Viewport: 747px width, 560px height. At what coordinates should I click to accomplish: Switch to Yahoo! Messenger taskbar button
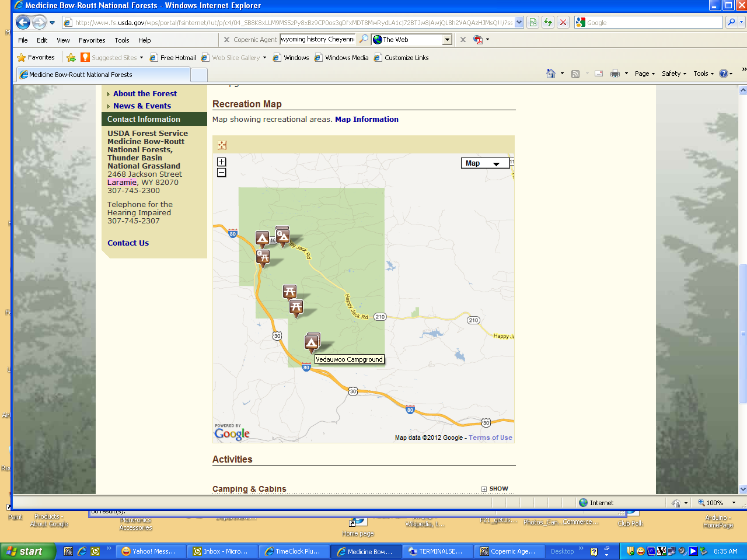click(x=151, y=551)
